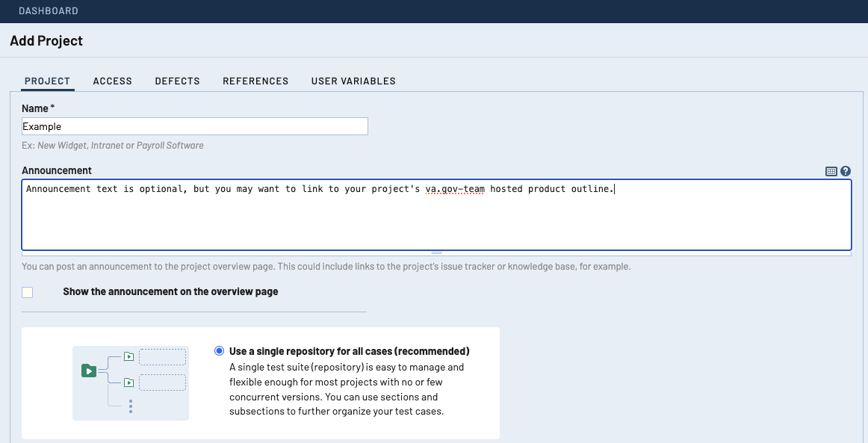Select the PROJECT tab
Image resolution: width=868 pixels, height=443 pixels.
point(47,81)
